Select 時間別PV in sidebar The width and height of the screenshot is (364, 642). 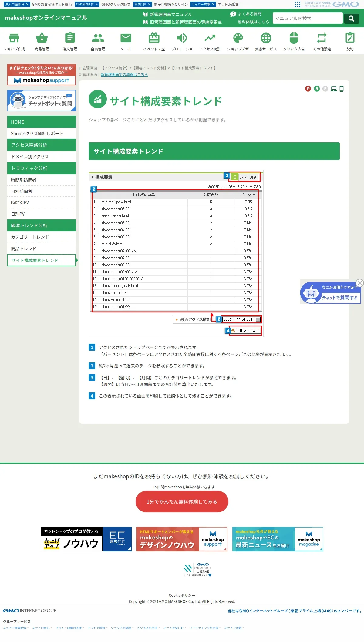click(42, 203)
